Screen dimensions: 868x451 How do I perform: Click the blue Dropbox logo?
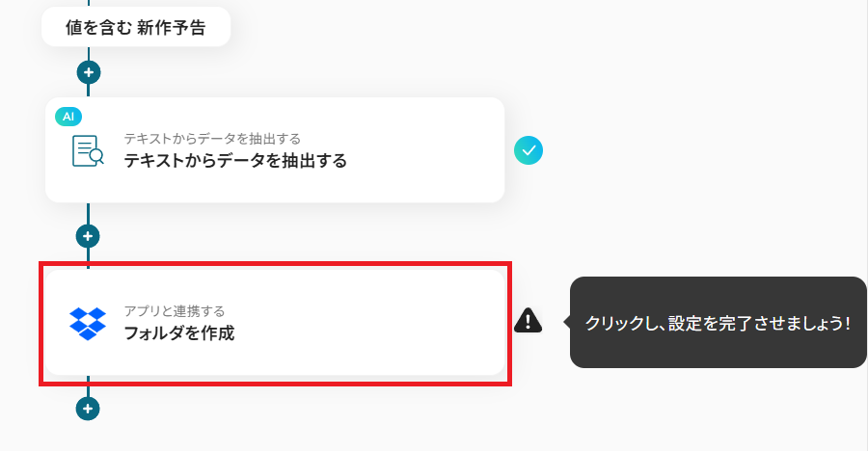coord(88,323)
